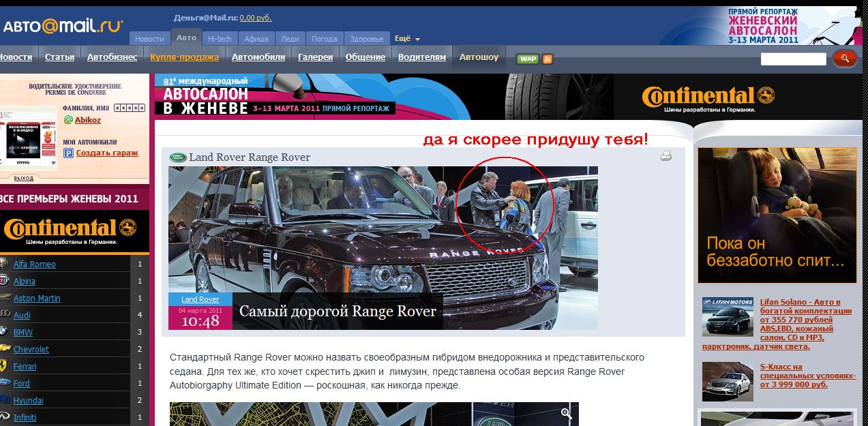The height and width of the screenshot is (426, 868).
Task: Open the Hi-tech portal tab
Action: point(220,39)
